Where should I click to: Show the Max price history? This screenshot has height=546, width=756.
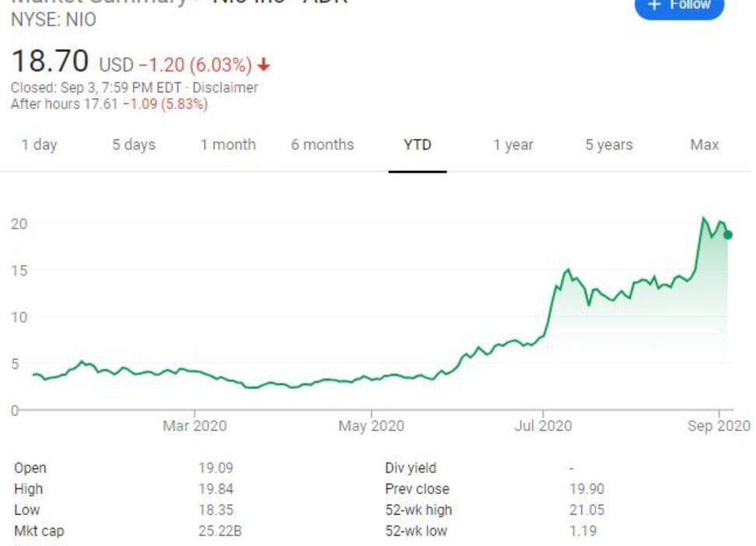pyautogui.click(x=705, y=145)
